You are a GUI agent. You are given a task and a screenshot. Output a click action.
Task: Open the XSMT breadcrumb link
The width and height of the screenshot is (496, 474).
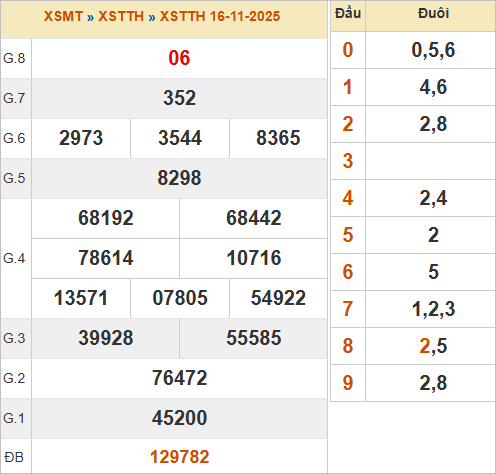(63, 16)
